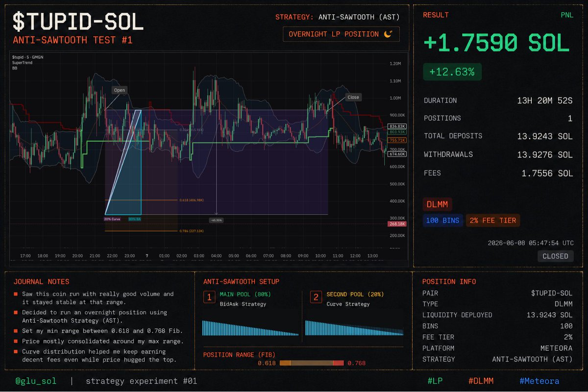
Task: Click the SECOND POOL (20%) label
Action: pyautogui.click(x=354, y=294)
